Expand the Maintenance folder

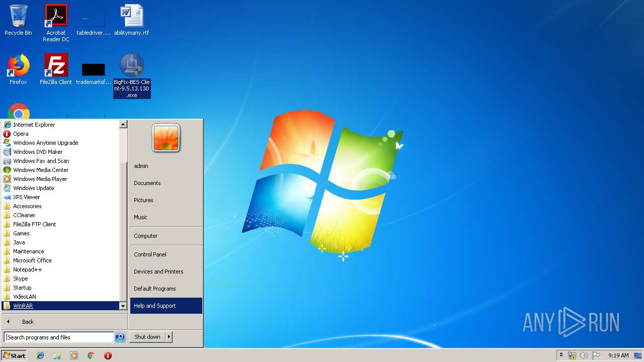coord(60,251)
